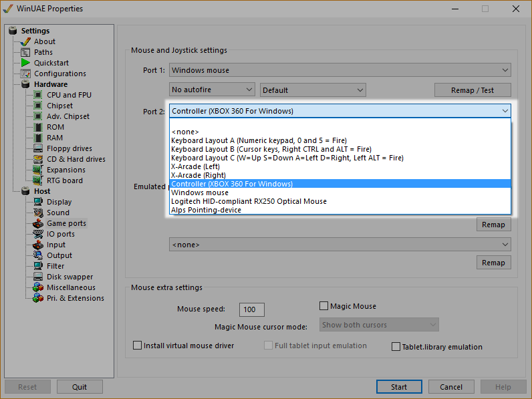Click the Mouse speed input field
This screenshot has height=399, width=532.
tap(252, 309)
